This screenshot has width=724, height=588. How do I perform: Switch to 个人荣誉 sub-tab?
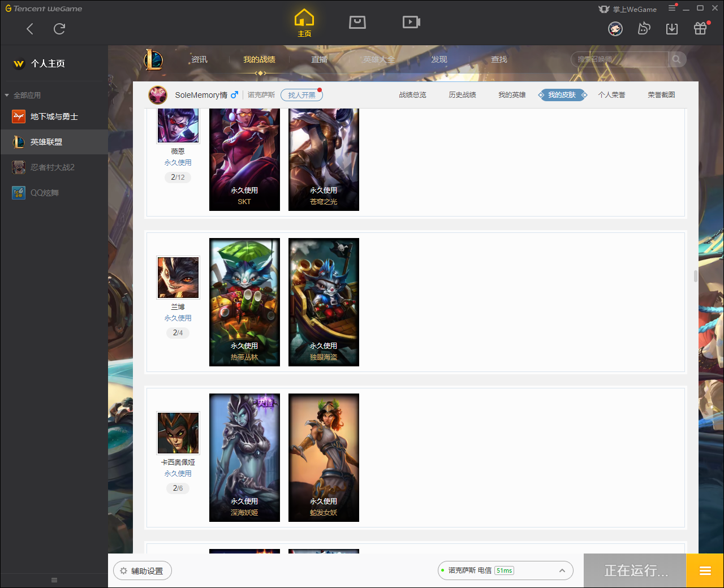pyautogui.click(x=611, y=95)
